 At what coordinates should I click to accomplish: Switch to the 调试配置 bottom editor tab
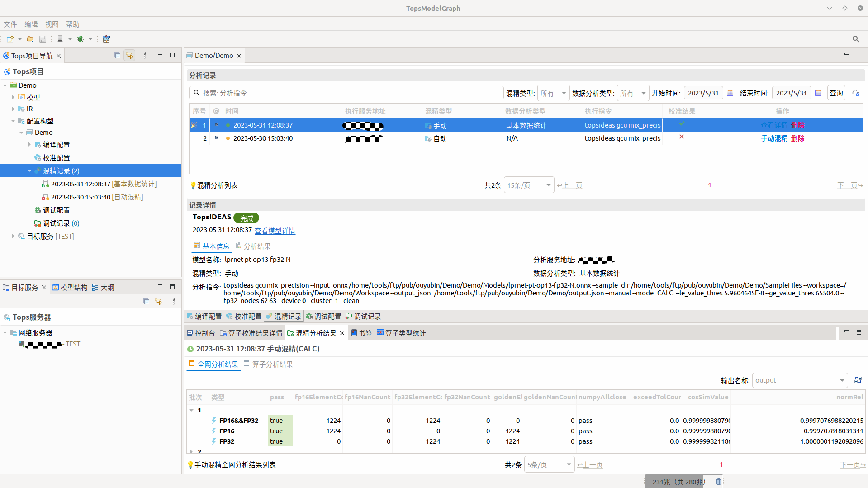pos(323,317)
